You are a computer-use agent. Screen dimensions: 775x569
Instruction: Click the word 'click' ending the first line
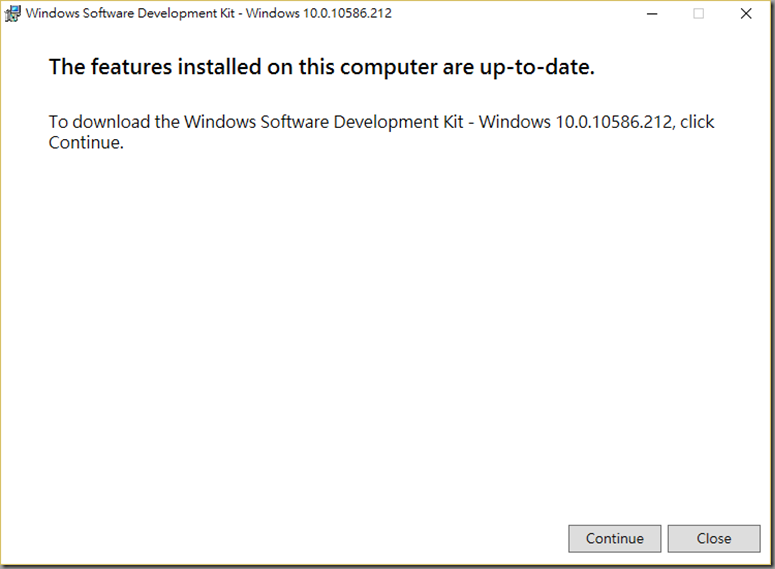pyautogui.click(x=697, y=122)
